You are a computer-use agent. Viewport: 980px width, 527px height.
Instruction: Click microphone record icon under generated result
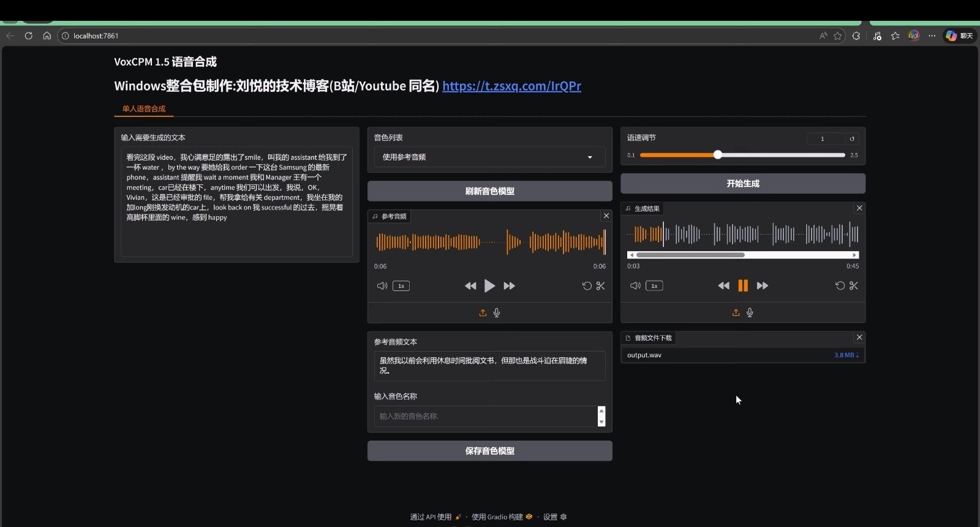750,313
